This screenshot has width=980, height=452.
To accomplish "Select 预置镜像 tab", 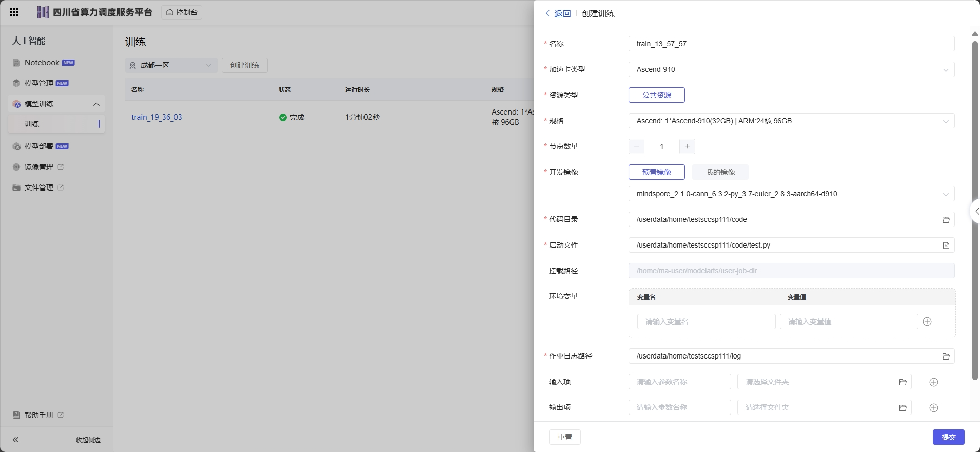I will click(x=656, y=172).
